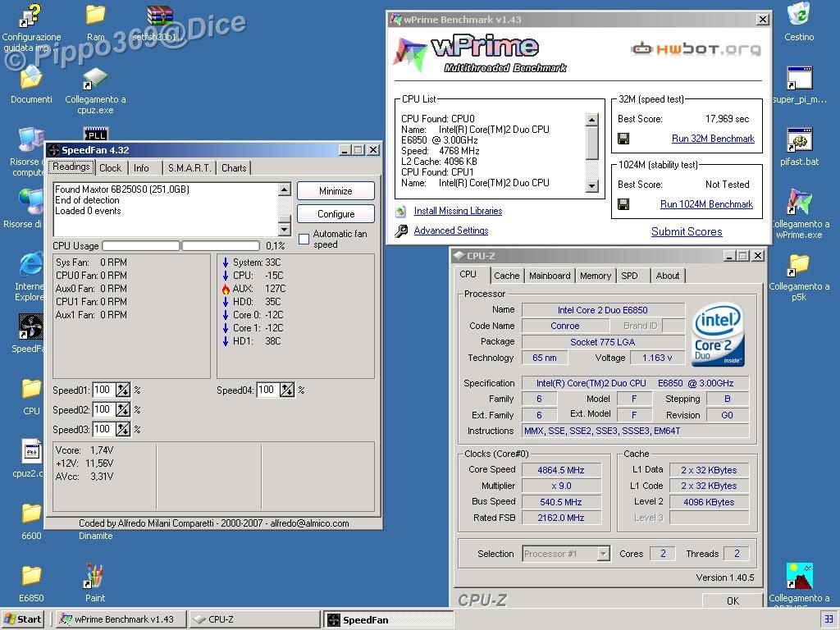
Task: Switch to CPU-Z Memory tab
Action: click(596, 276)
